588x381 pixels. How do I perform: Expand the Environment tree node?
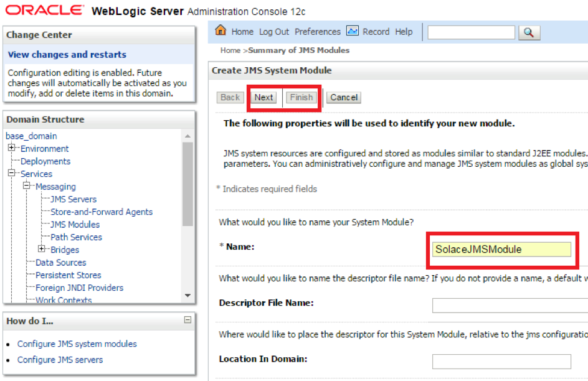[x=12, y=148]
